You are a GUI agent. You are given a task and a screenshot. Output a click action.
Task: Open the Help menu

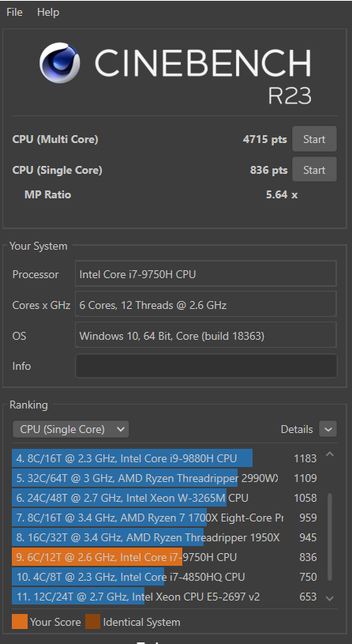tap(48, 13)
